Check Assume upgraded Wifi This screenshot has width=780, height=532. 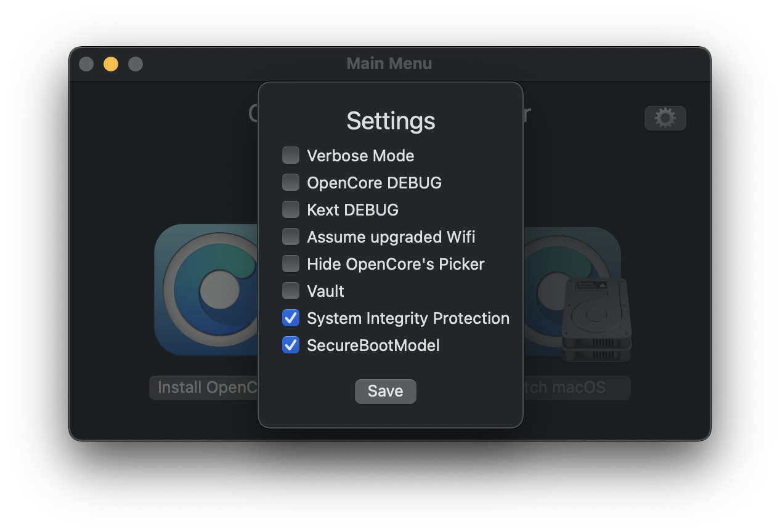(290, 236)
